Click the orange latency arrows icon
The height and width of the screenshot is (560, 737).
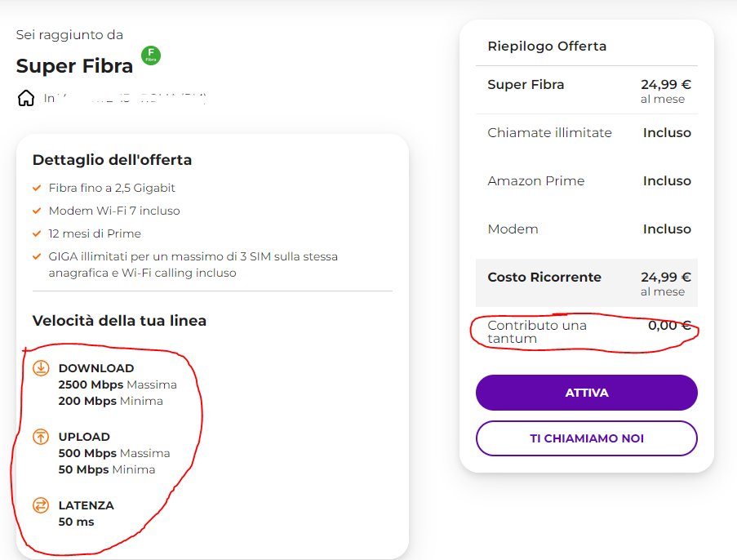point(41,505)
